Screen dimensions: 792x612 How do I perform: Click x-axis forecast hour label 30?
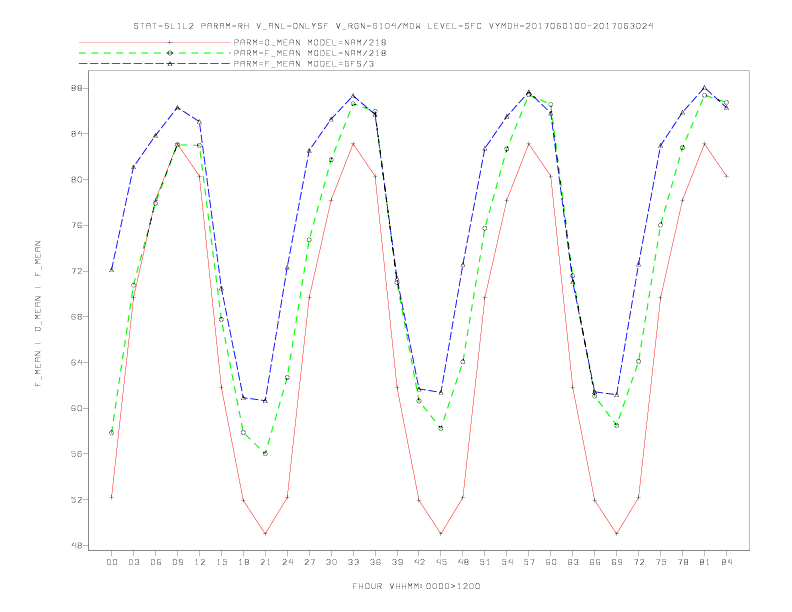click(331, 562)
